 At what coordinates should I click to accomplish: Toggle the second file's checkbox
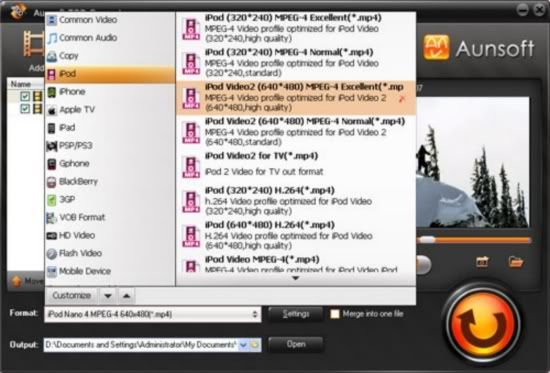click(25, 109)
